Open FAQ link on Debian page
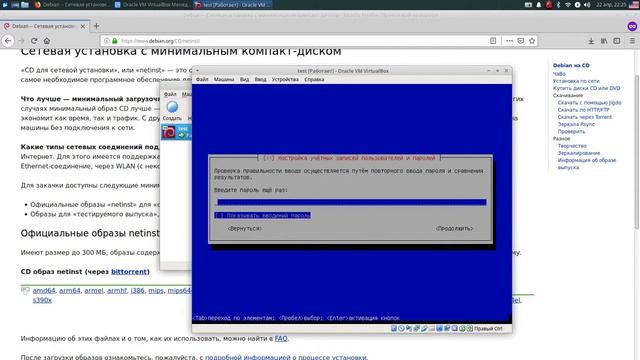The width and height of the screenshot is (640, 360). (281, 338)
